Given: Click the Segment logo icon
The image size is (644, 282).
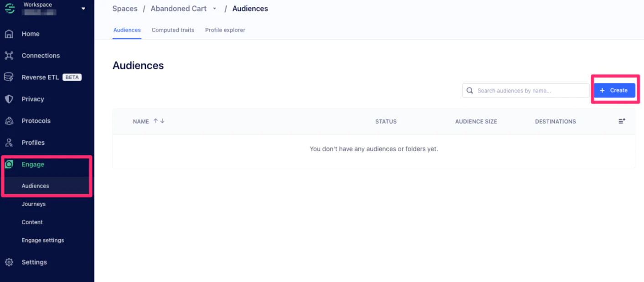Looking at the screenshot, I should point(10,8).
